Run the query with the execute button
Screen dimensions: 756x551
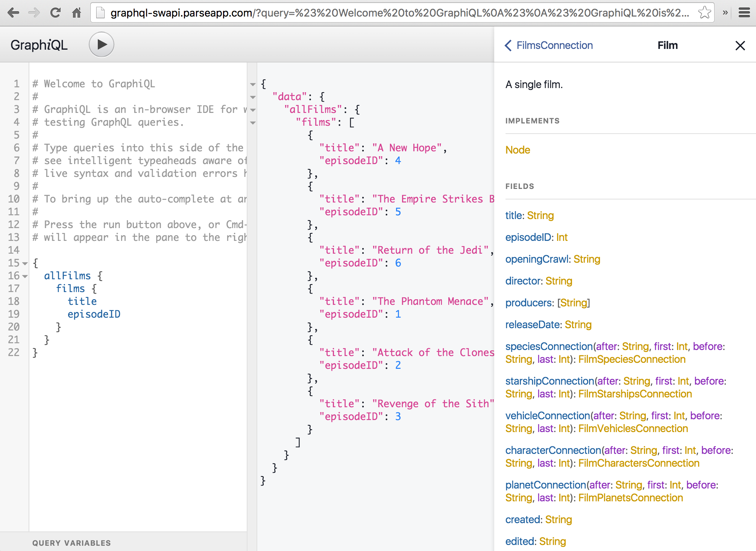101,44
